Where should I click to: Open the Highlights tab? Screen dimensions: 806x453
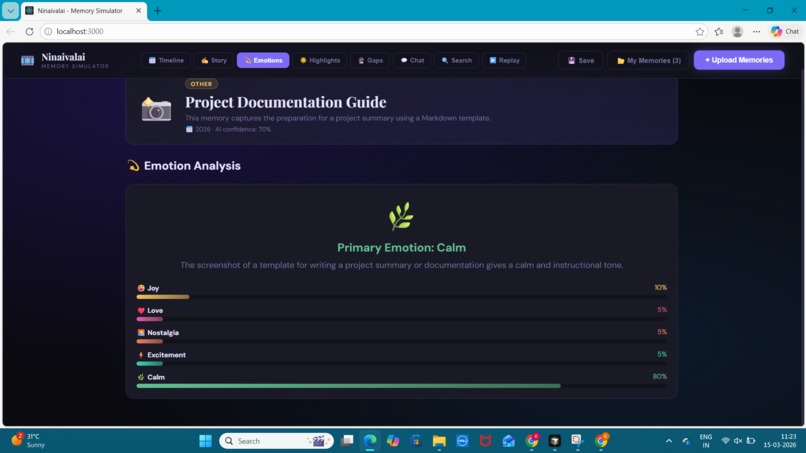(x=320, y=60)
